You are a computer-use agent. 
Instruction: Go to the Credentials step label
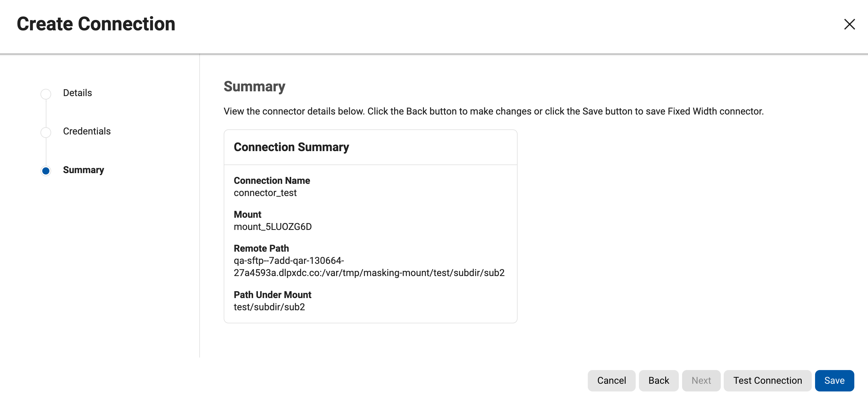87,131
